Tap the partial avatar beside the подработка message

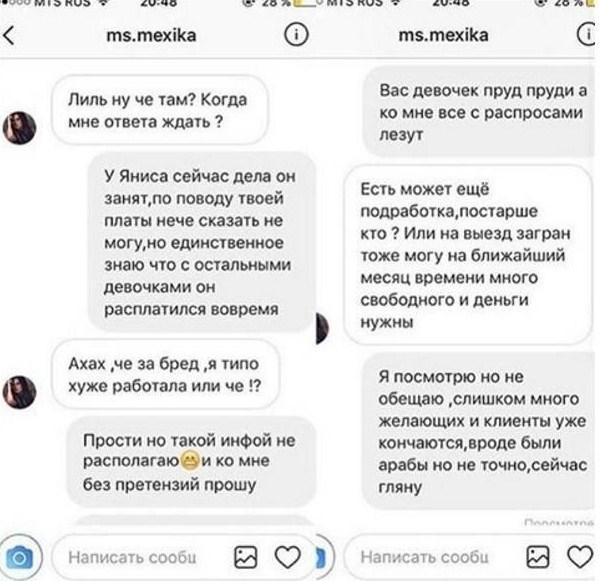point(322,328)
